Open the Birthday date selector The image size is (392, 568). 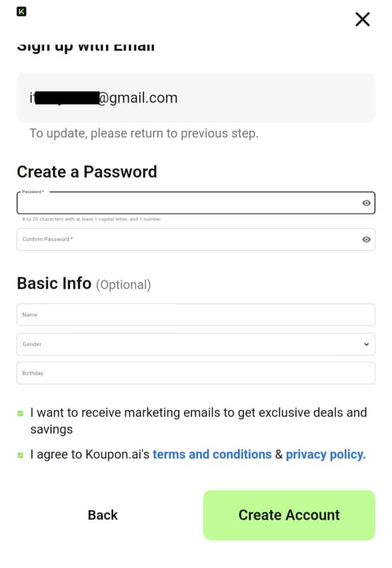pos(196,373)
